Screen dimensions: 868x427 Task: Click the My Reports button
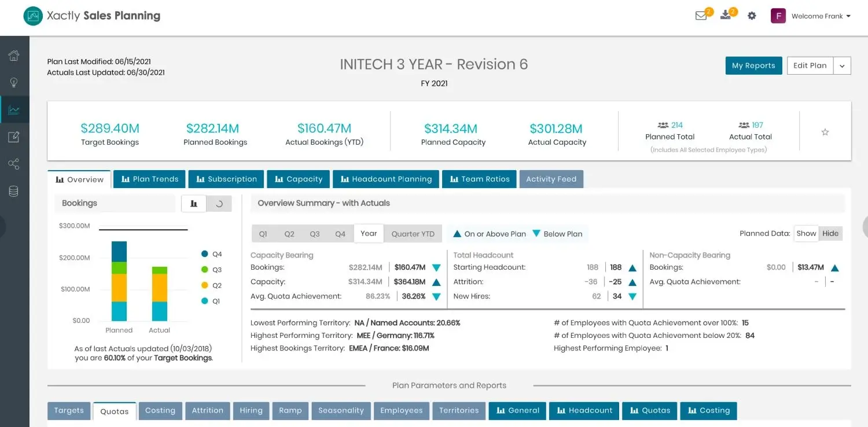pos(753,66)
